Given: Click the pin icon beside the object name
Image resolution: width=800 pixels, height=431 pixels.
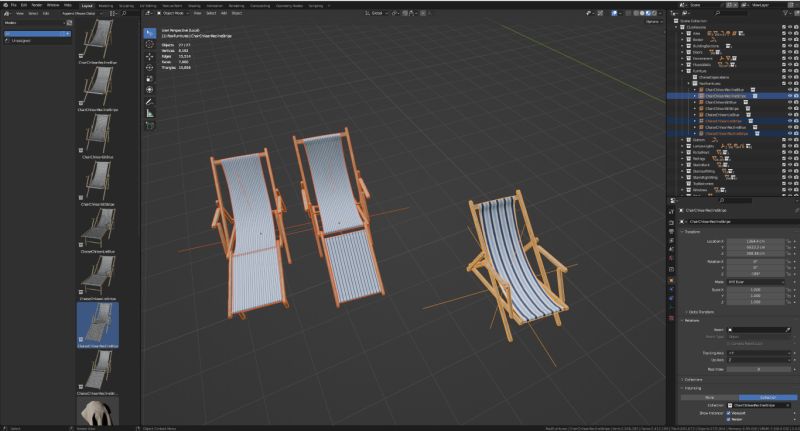Looking at the screenshot, I should point(796,210).
